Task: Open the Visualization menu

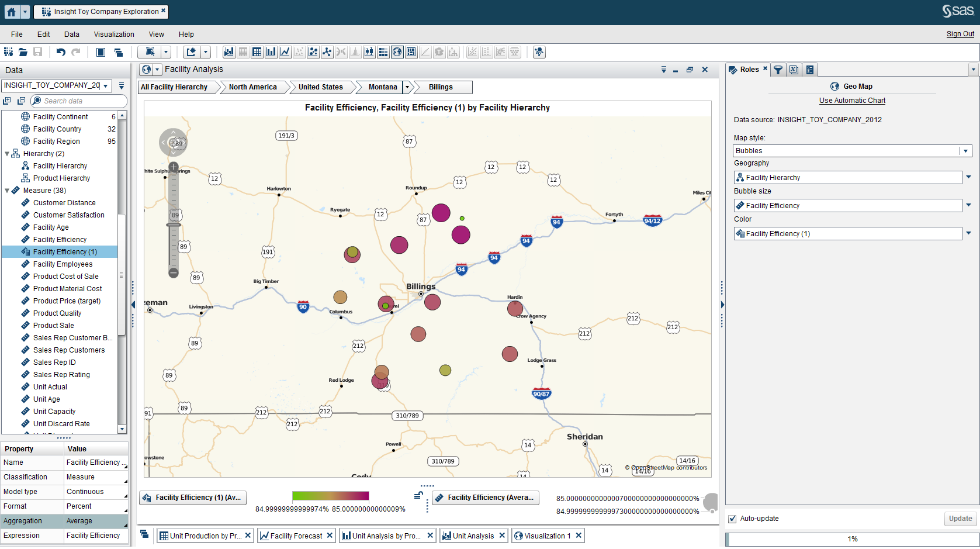Action: [114, 34]
